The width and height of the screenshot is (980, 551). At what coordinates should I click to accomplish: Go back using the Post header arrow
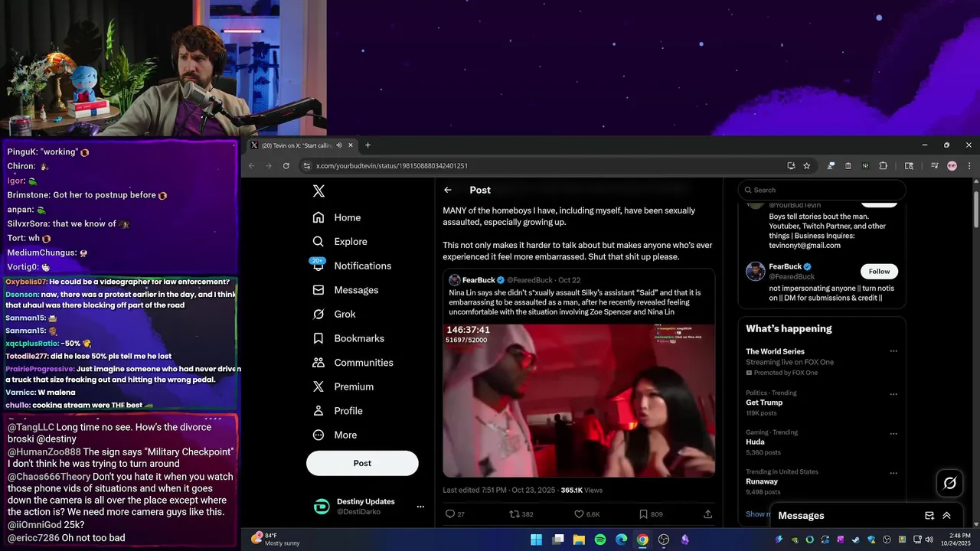[x=448, y=190]
